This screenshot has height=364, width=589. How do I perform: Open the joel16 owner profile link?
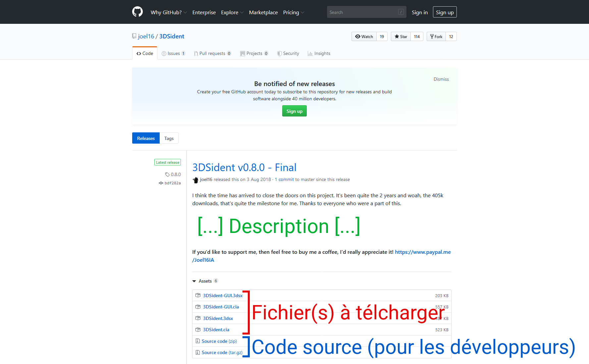click(146, 36)
